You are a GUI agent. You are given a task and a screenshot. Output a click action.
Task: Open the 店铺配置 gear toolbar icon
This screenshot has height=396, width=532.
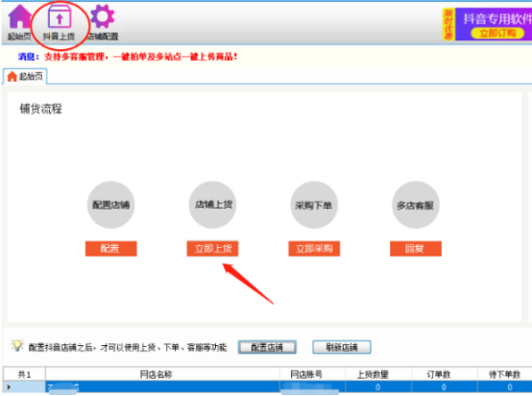[x=103, y=22]
